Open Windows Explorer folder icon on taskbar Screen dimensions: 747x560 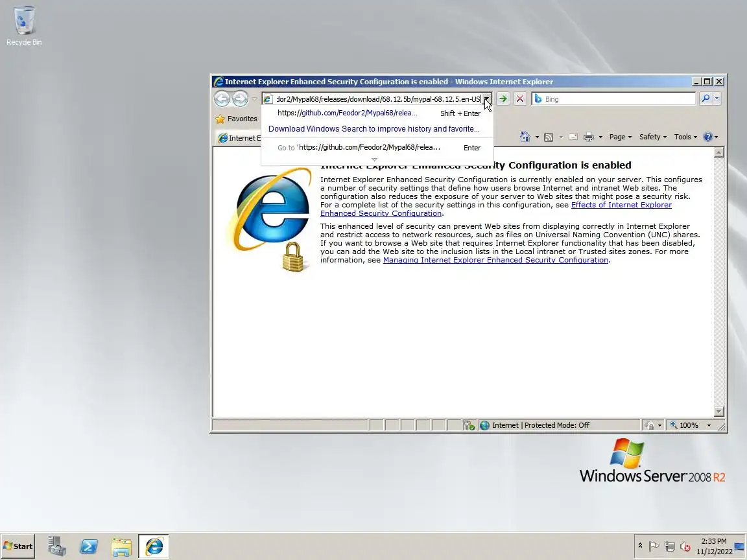click(x=121, y=546)
